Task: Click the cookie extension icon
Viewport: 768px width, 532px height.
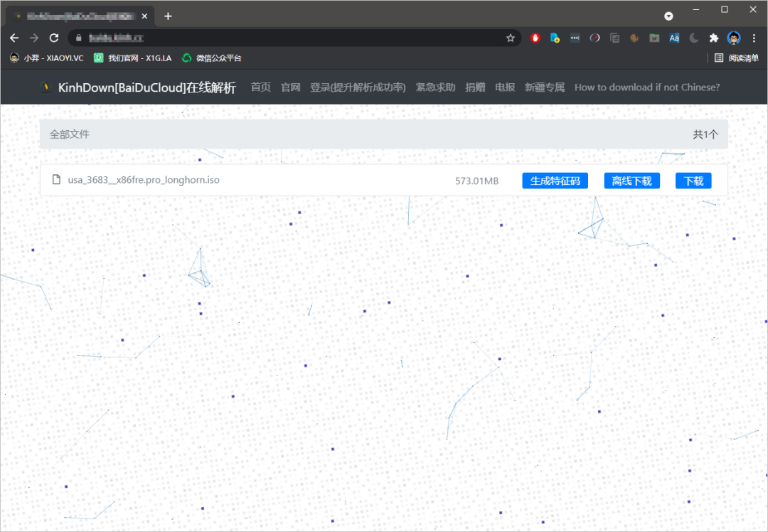Action: 634,38
